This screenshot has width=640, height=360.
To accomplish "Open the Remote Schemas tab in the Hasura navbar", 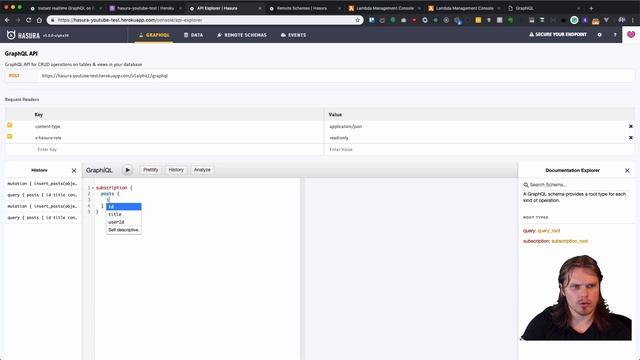I will click(242, 35).
